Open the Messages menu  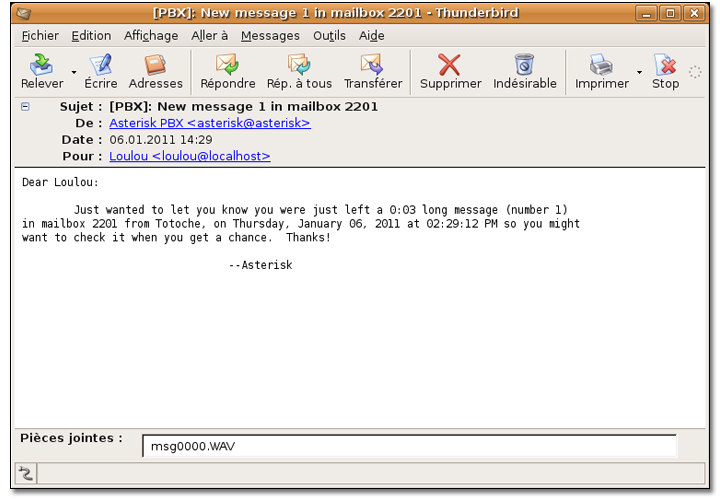click(x=270, y=36)
